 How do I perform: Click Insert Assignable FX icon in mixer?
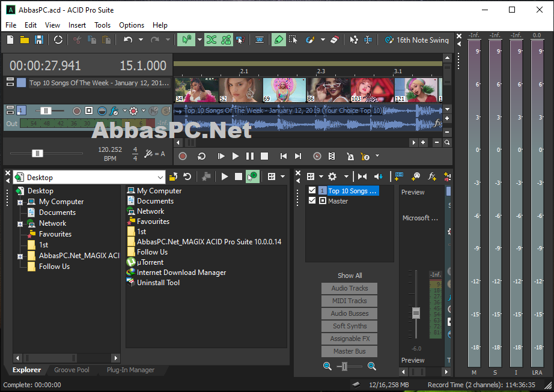pyautogui.click(x=432, y=176)
